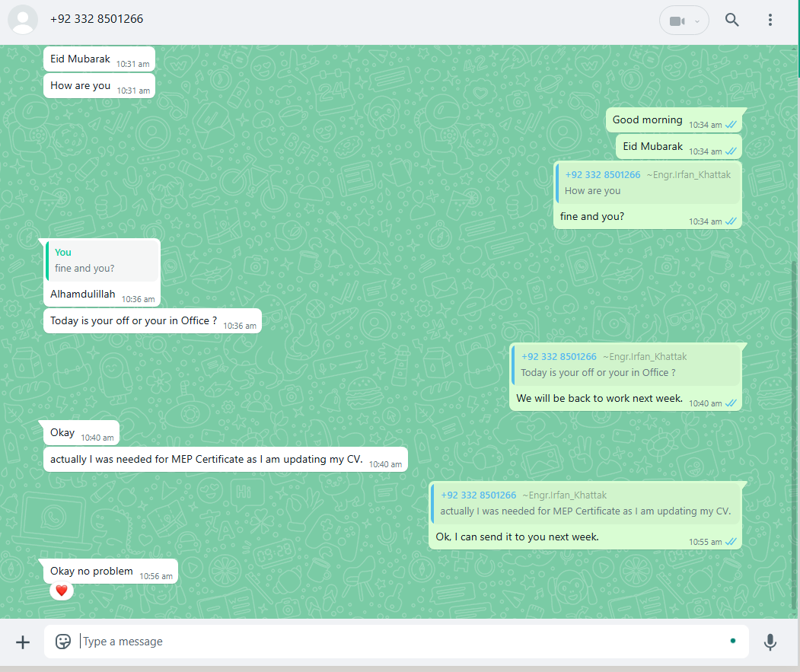The image size is (800, 672).
Task: Open contact info for +92 332 8501266
Action: (97, 19)
